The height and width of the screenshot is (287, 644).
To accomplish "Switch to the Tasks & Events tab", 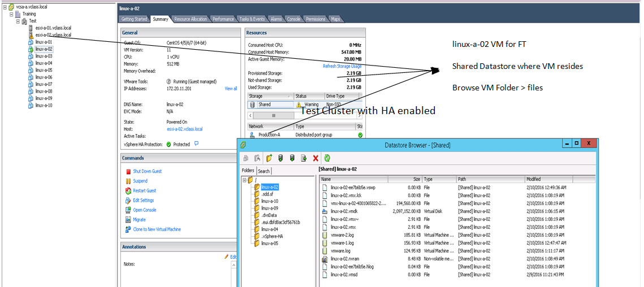I will click(252, 19).
